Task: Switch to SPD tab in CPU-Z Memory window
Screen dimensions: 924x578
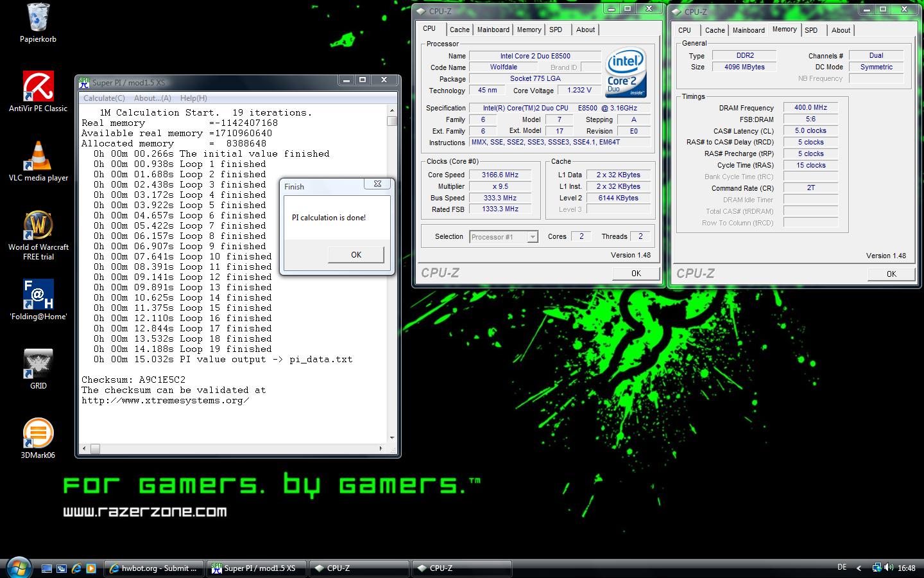Action: pyautogui.click(x=811, y=30)
